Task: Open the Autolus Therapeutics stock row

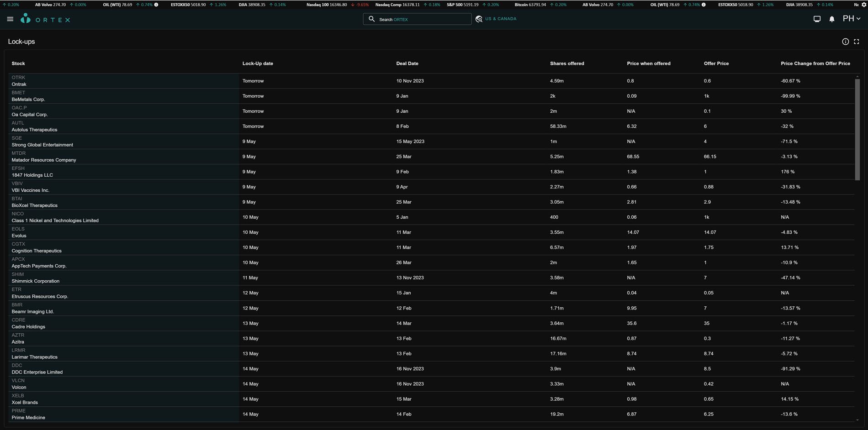Action: click(x=34, y=130)
